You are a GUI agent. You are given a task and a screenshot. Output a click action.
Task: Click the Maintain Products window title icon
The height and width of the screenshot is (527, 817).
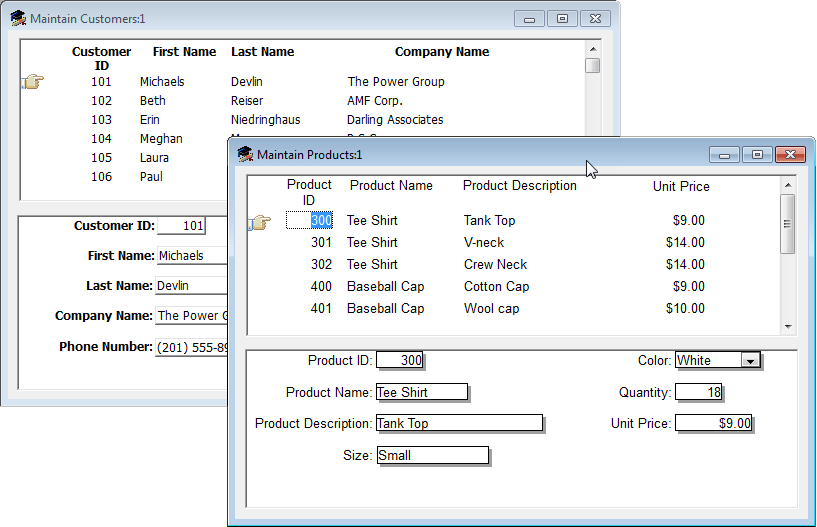coord(244,154)
